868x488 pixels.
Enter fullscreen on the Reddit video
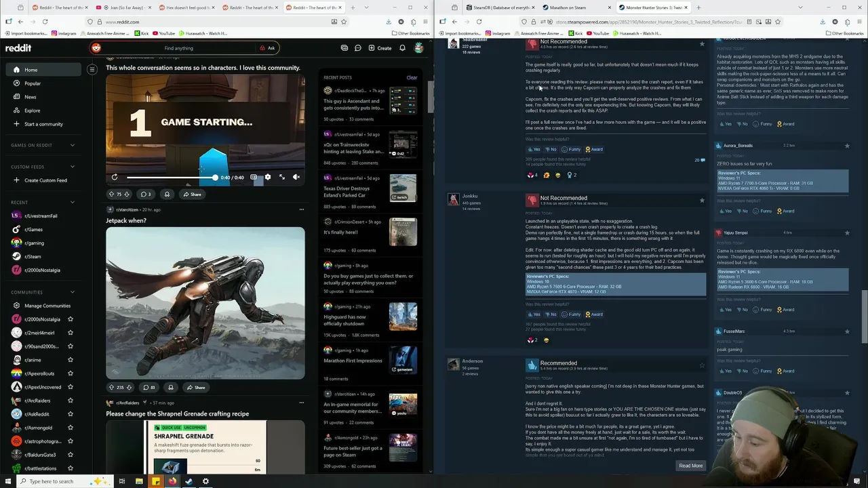282,177
